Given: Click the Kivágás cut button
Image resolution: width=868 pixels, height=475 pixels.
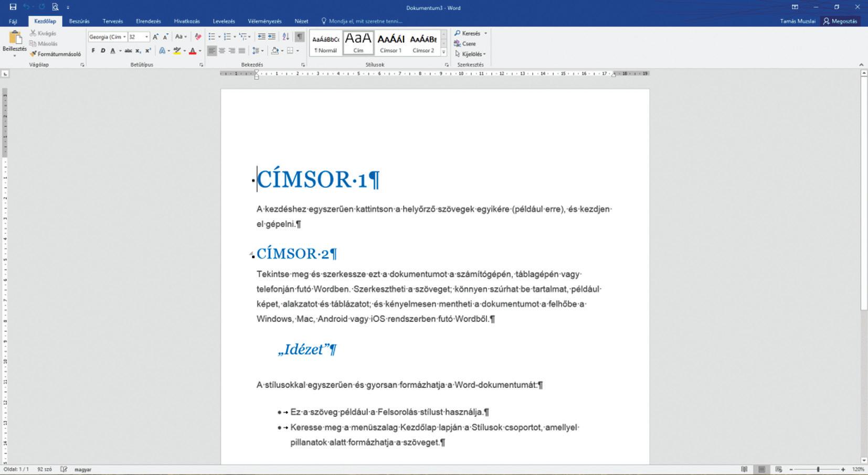Looking at the screenshot, I should [x=43, y=34].
